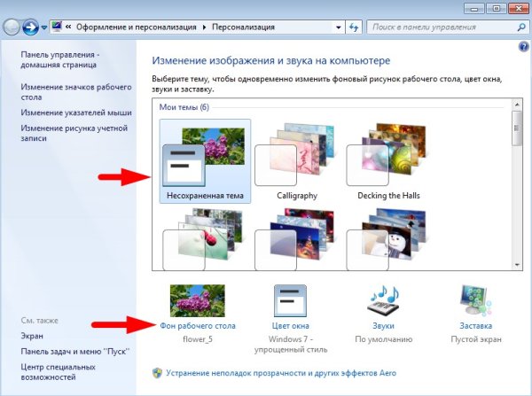
Task: Click the themes list scrollbar thumb
Action: 517,128
